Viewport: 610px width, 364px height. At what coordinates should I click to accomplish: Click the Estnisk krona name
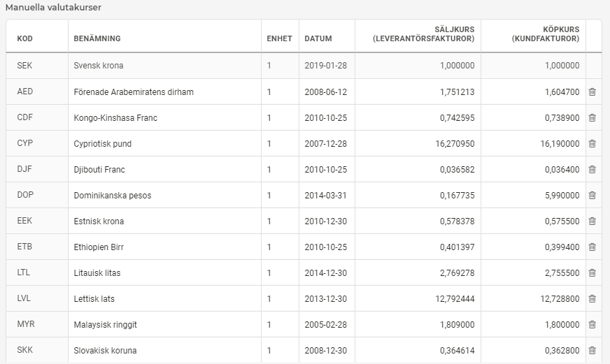[99, 221]
